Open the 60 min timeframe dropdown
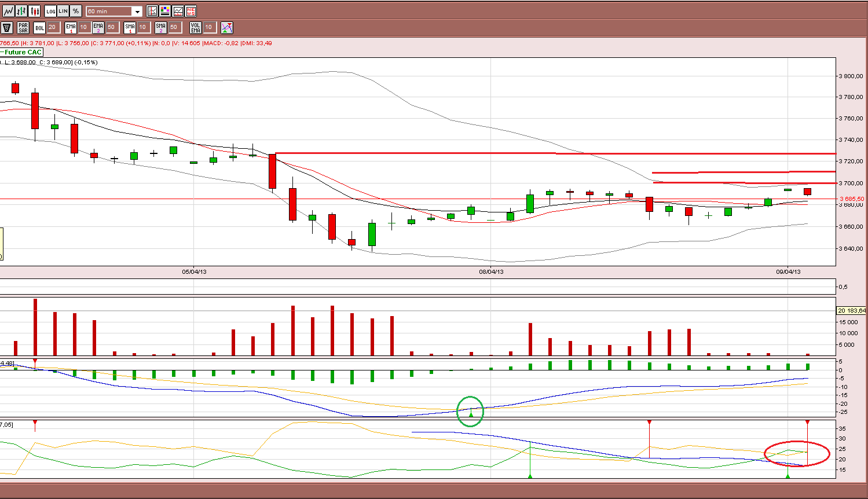Image resolution: width=868 pixels, height=499 pixels. [x=114, y=12]
